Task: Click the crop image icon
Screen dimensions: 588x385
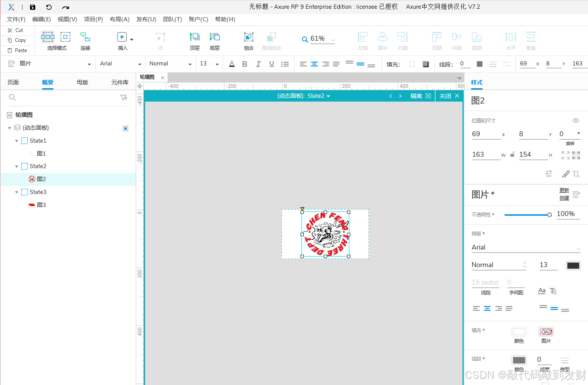Action: coord(576,174)
